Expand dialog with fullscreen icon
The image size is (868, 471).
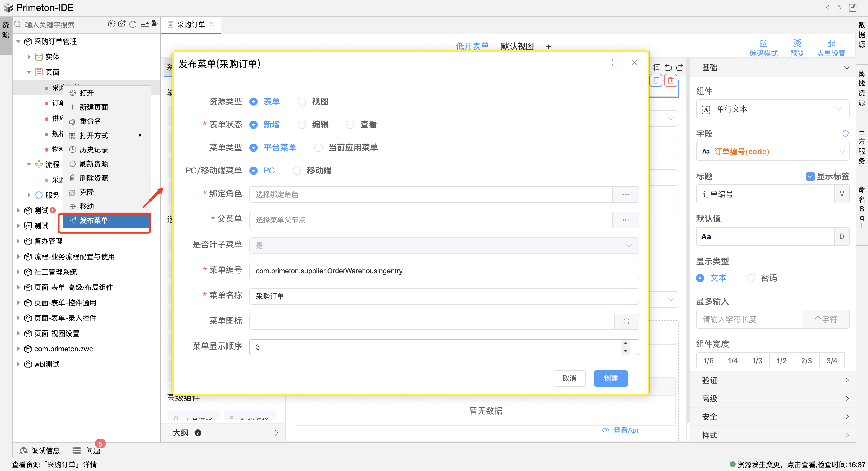(x=616, y=63)
